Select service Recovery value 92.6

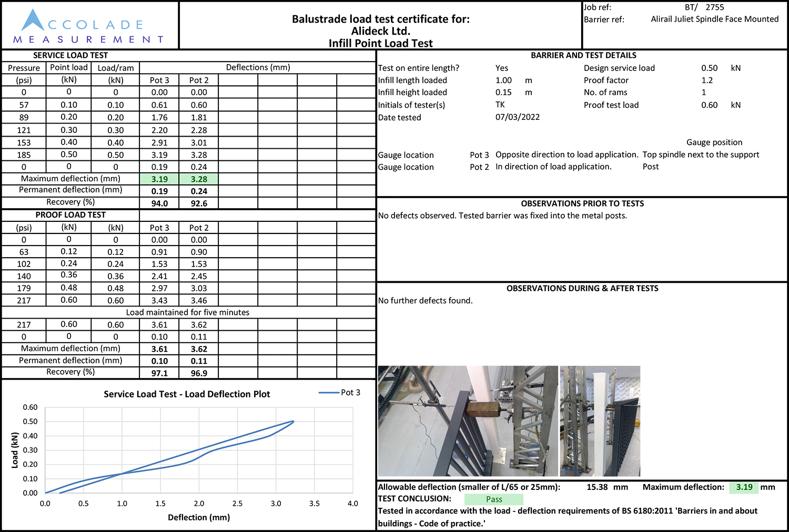(x=199, y=203)
